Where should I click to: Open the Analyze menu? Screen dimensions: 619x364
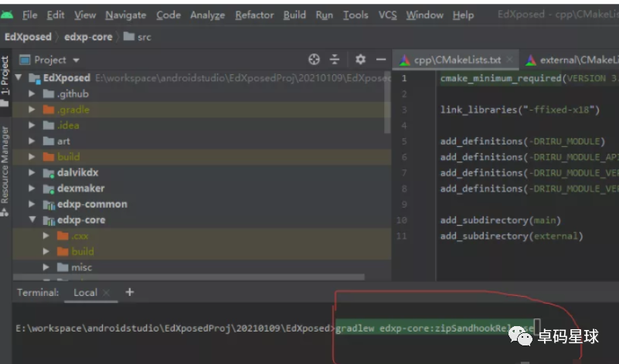pyautogui.click(x=208, y=15)
